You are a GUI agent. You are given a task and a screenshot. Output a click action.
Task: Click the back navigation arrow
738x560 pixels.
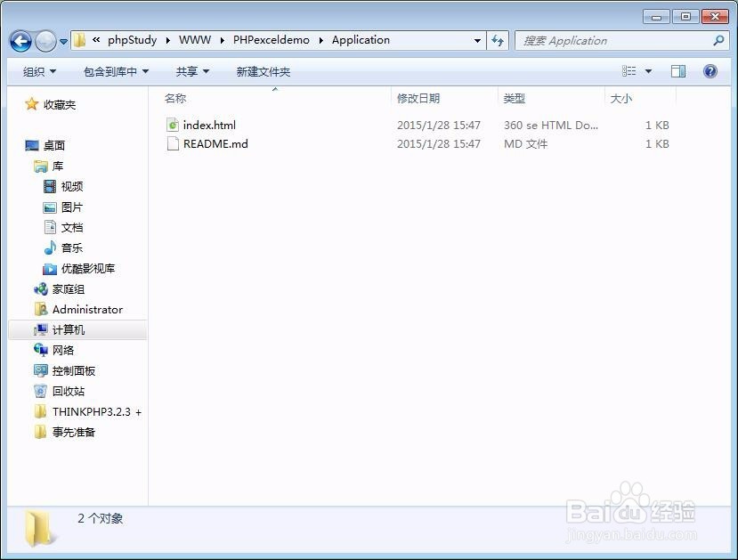[20, 41]
